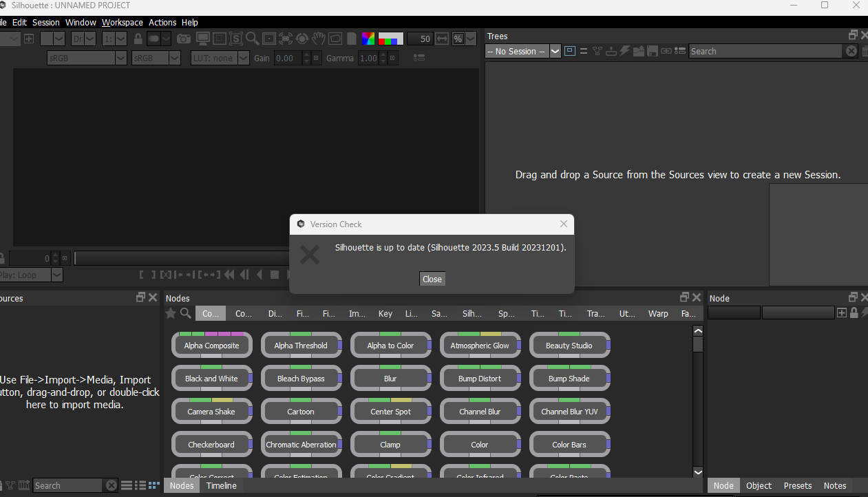Image resolution: width=868 pixels, height=497 pixels.
Task: Click the plus icon in the Node panel header
Action: point(842,313)
